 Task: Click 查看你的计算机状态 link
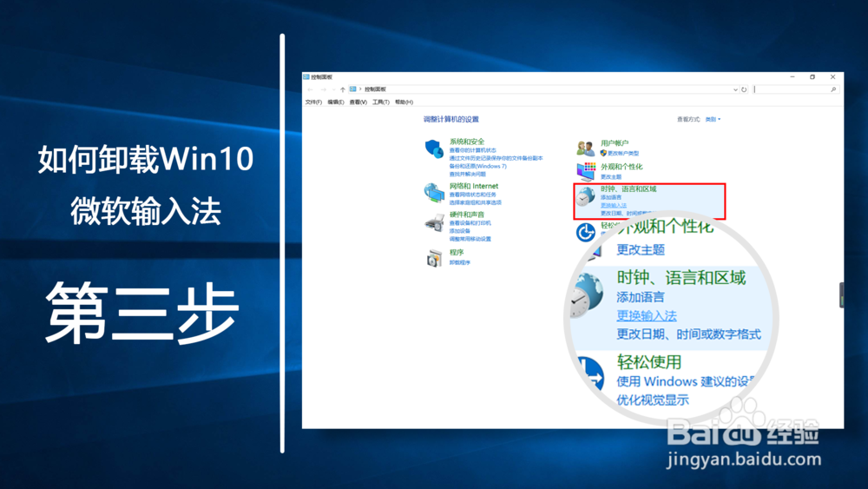473,150
